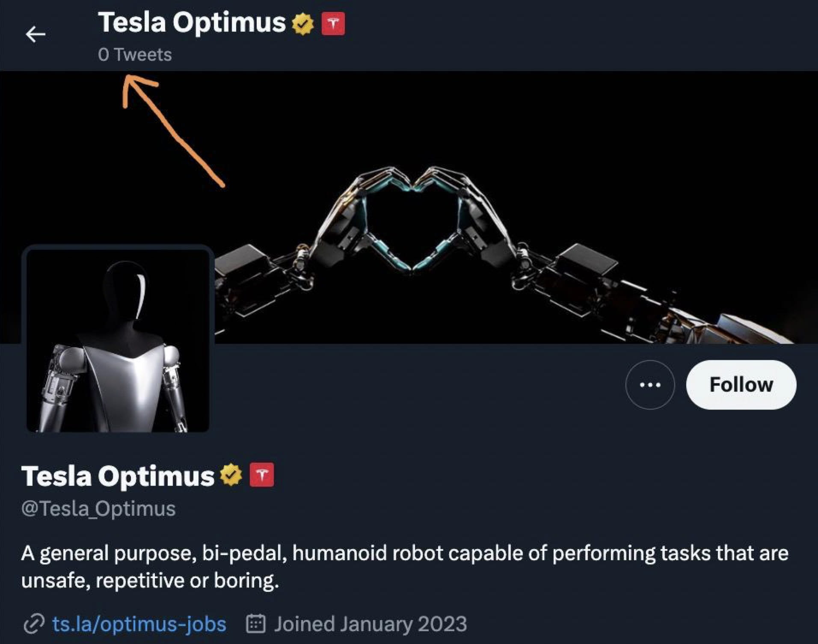Click the "Tesla Optimus" title in the top header
This screenshot has width=818, height=644.
(x=192, y=22)
